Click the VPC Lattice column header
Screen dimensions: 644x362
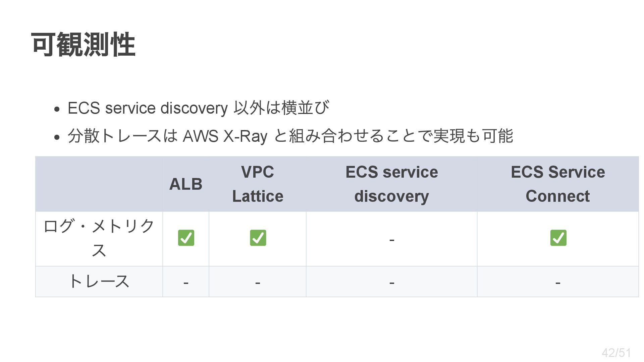(258, 184)
